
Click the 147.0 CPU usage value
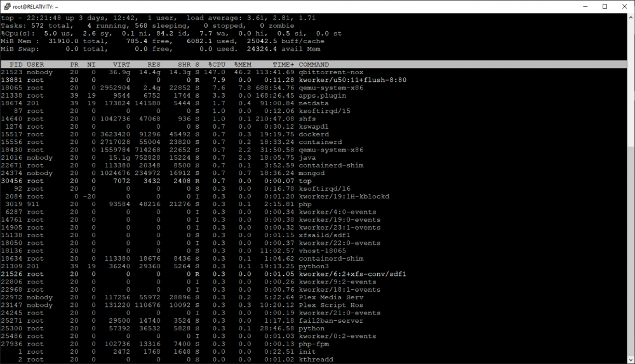(214, 72)
